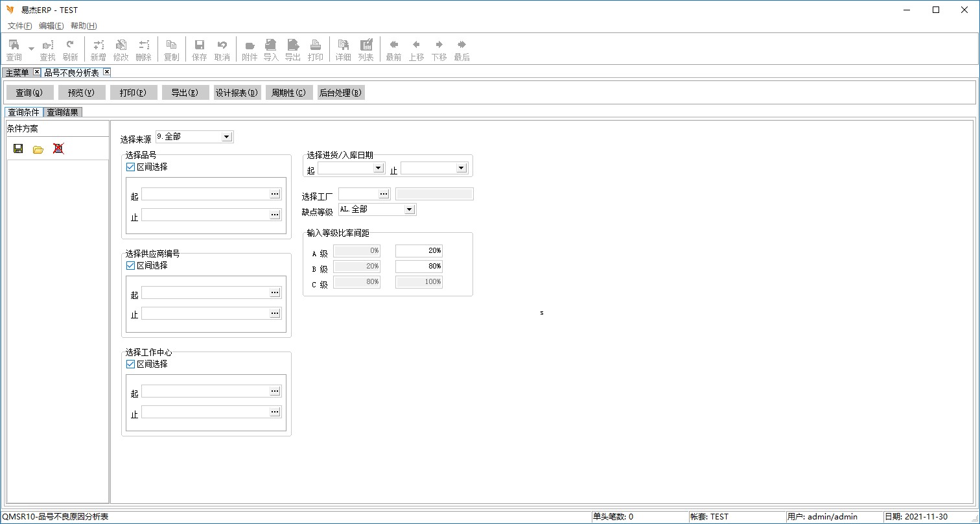
Task: Toggle 区间选择 under 选择供应商编号
Action: point(131,265)
